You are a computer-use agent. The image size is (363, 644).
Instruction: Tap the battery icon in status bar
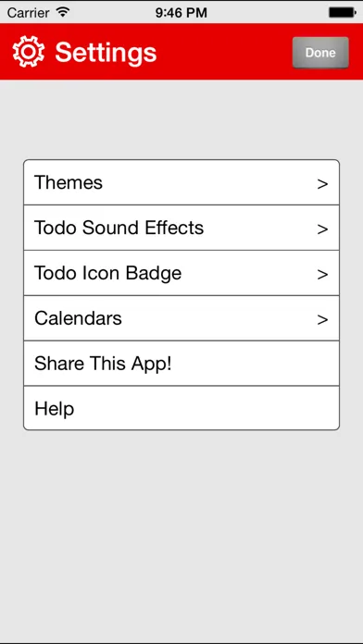click(x=342, y=13)
